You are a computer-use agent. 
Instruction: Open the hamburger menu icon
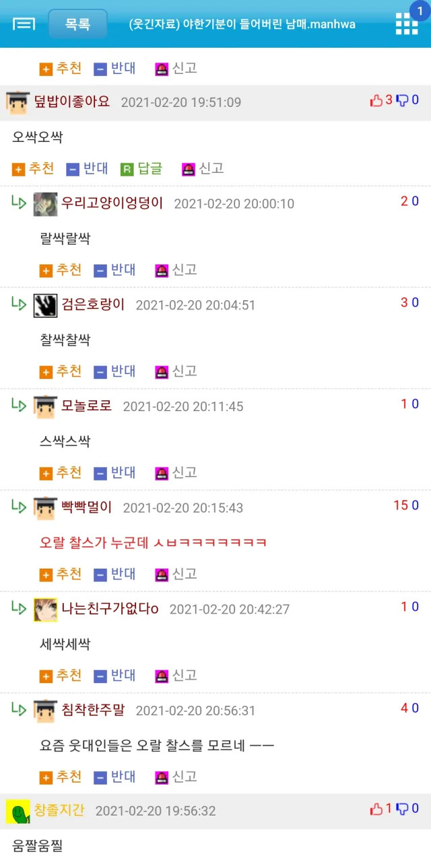[24, 24]
